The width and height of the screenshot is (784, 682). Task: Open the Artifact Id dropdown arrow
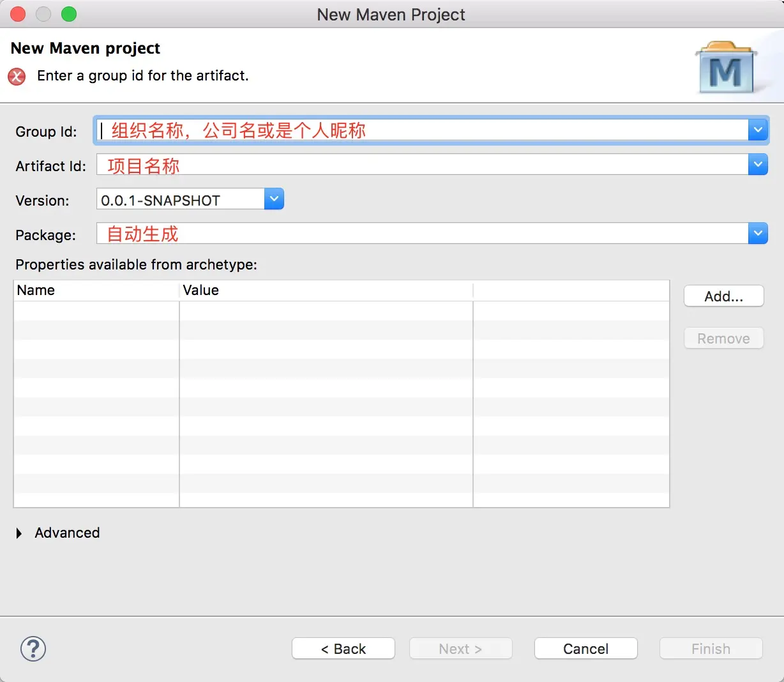(758, 165)
